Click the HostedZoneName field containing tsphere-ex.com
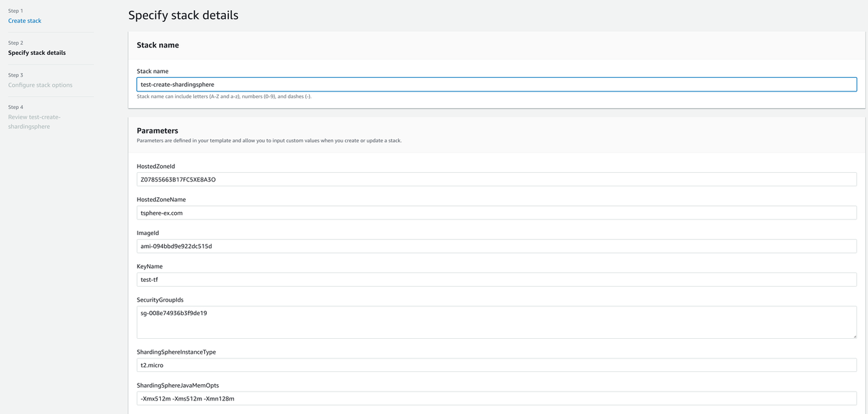 pyautogui.click(x=496, y=213)
